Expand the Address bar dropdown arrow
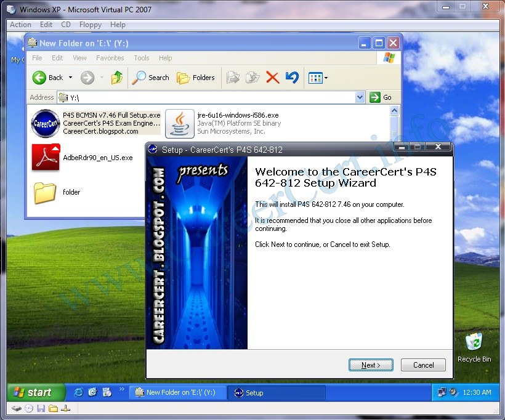505x420 pixels. (360, 97)
